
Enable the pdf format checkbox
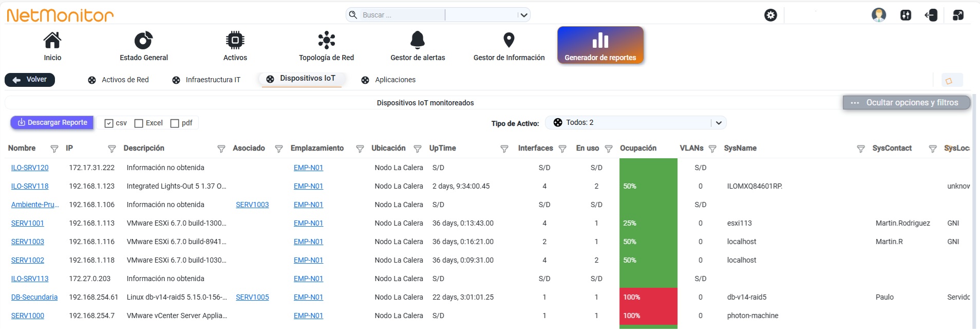(175, 123)
